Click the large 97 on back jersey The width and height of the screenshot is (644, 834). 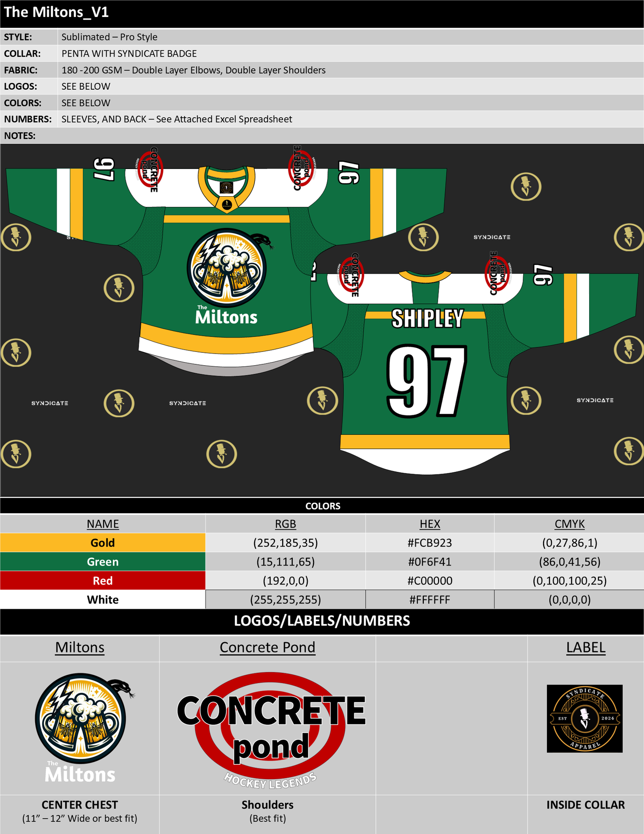coord(427,380)
